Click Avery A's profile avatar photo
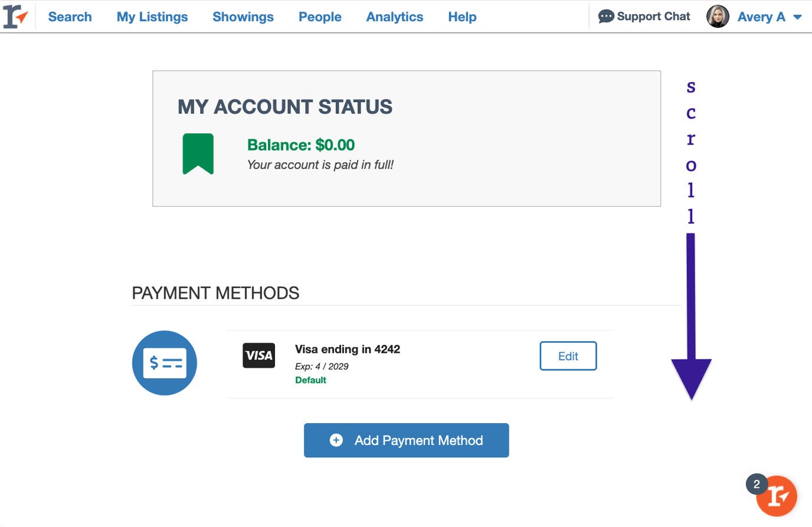812x527 pixels. pyautogui.click(x=718, y=17)
